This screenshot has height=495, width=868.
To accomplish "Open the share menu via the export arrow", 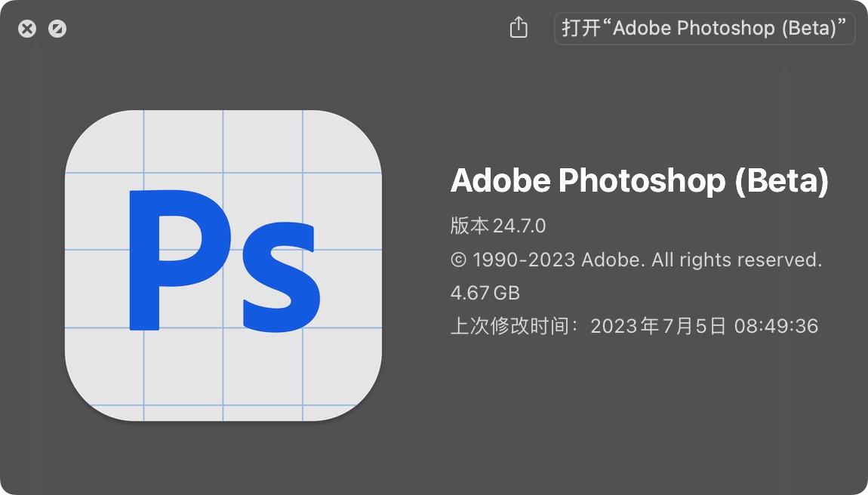I will click(518, 27).
